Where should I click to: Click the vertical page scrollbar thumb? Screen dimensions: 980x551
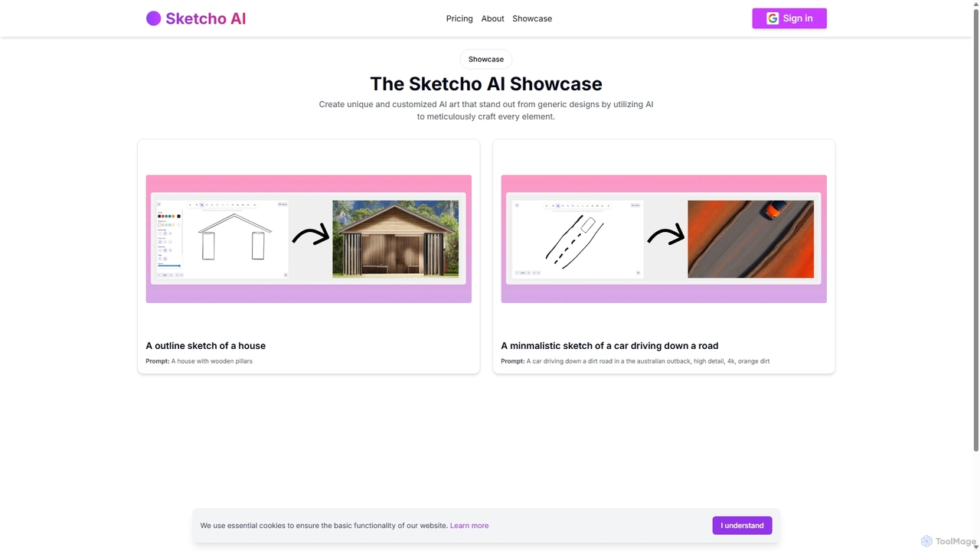pyautogui.click(x=975, y=230)
